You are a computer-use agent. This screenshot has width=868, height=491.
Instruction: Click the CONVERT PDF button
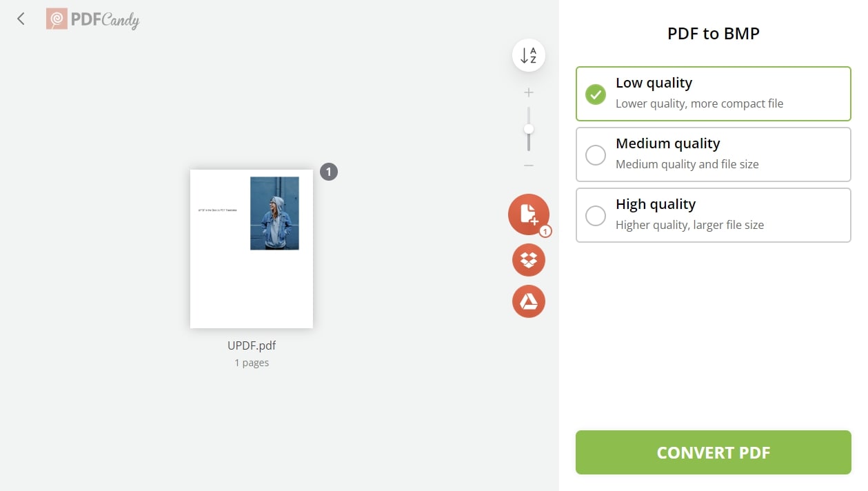[713, 452]
